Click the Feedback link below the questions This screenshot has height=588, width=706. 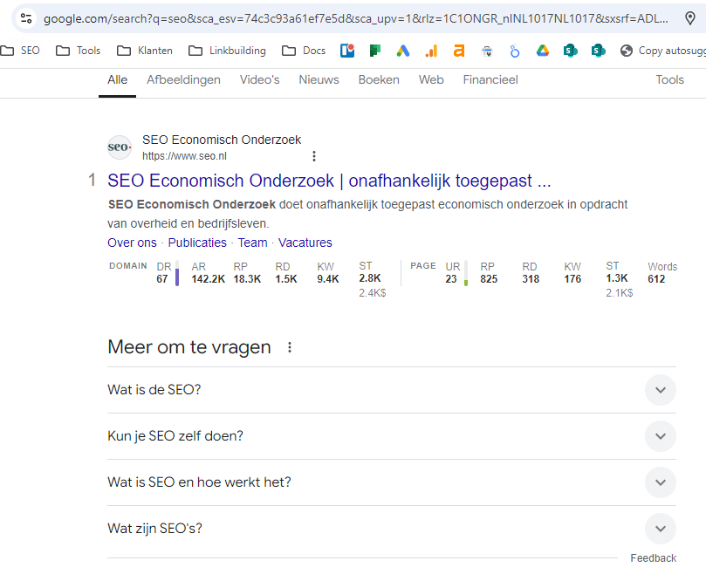(x=653, y=558)
